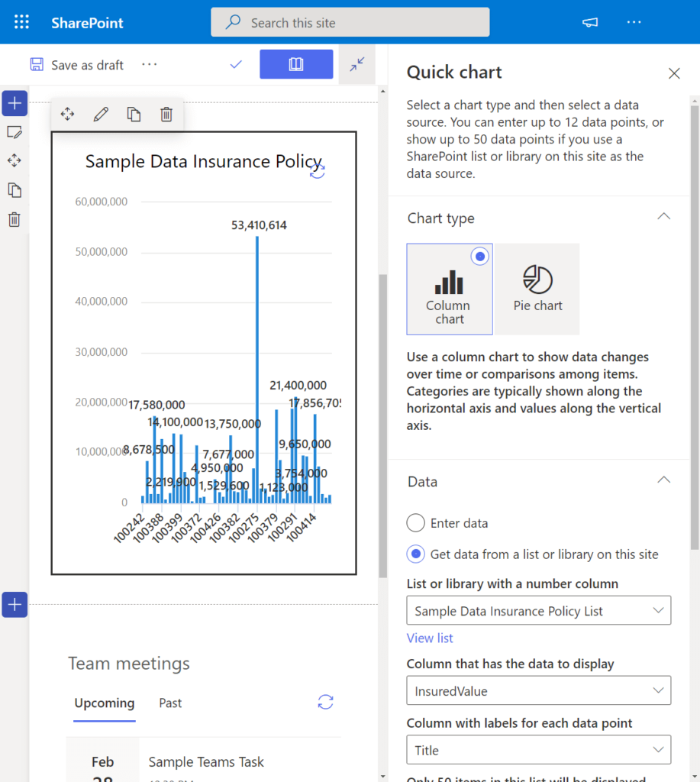The image size is (700, 782).
Task: Focus the Search this site box
Action: (x=350, y=22)
